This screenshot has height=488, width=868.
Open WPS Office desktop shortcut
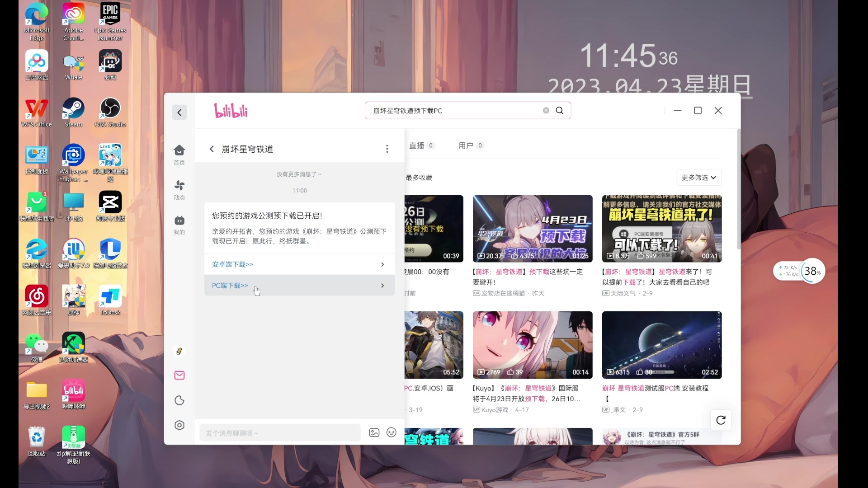pos(37,113)
